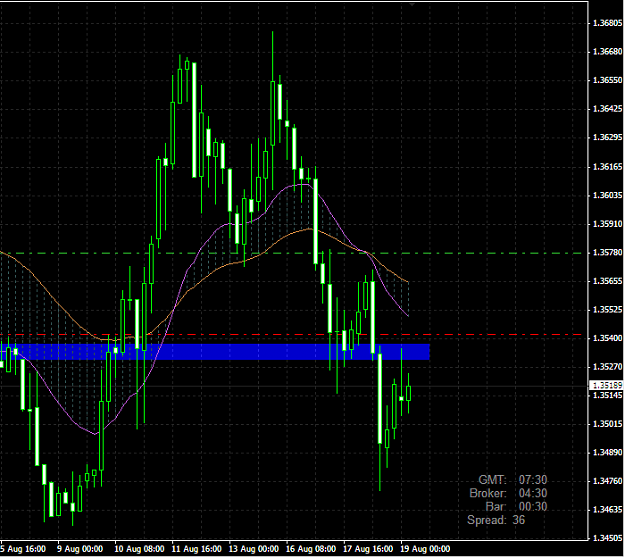Screen dimensions: 625x558
Task: Click the 19 Aug 00:00 time label
Action: [425, 549]
